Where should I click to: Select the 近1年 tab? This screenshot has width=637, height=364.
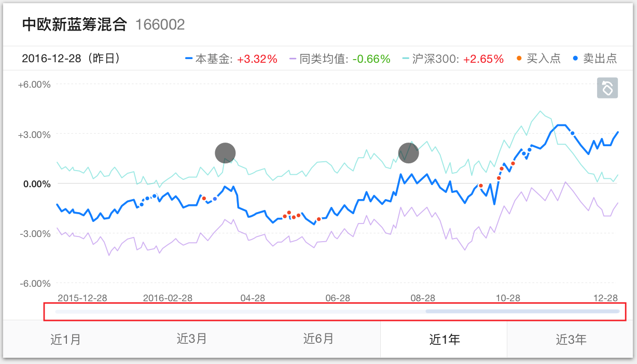tap(445, 340)
